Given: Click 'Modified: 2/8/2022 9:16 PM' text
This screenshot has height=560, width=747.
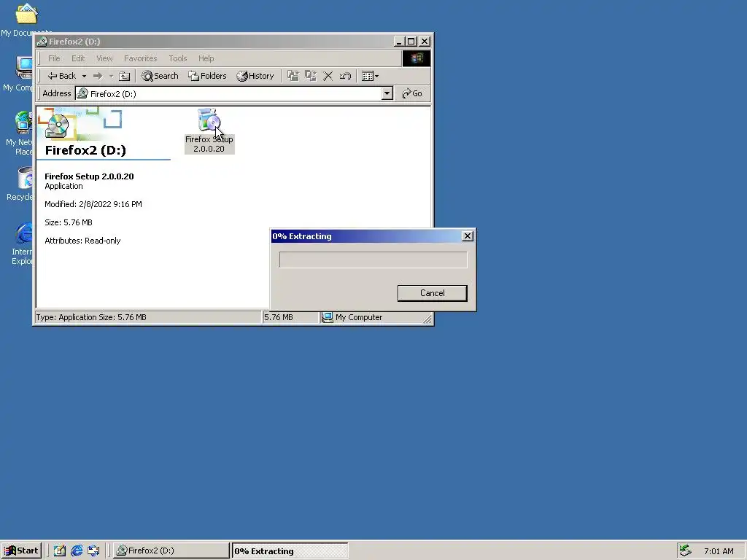Looking at the screenshot, I should tap(93, 204).
